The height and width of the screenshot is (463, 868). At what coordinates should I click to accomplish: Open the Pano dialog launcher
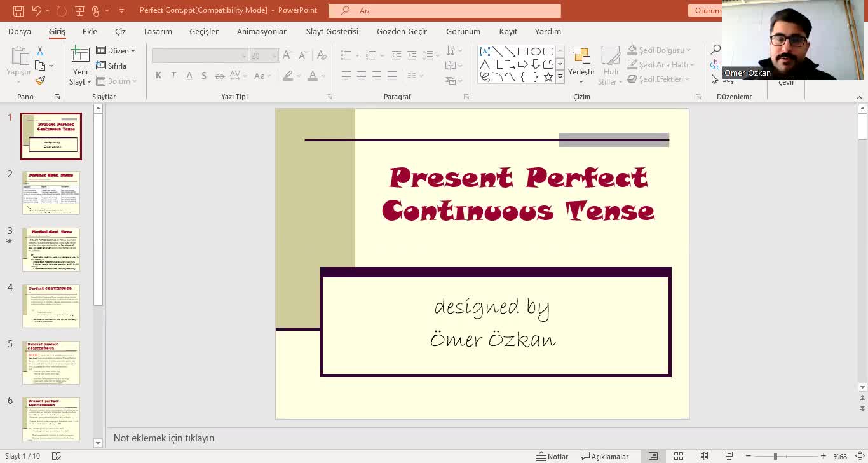click(x=57, y=97)
